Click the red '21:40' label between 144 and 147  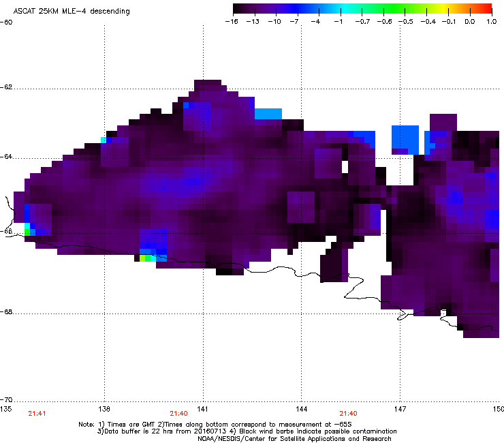tap(349, 414)
